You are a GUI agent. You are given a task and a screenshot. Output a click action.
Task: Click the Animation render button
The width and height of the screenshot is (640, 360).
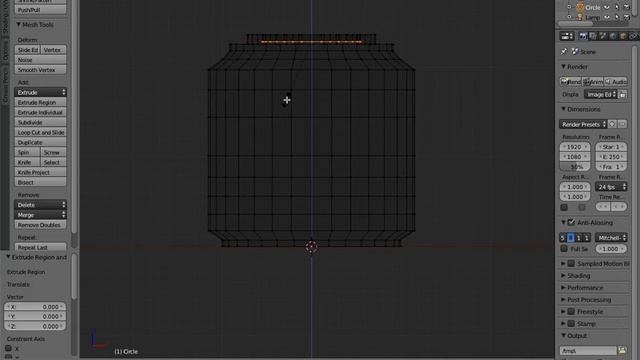click(x=593, y=82)
